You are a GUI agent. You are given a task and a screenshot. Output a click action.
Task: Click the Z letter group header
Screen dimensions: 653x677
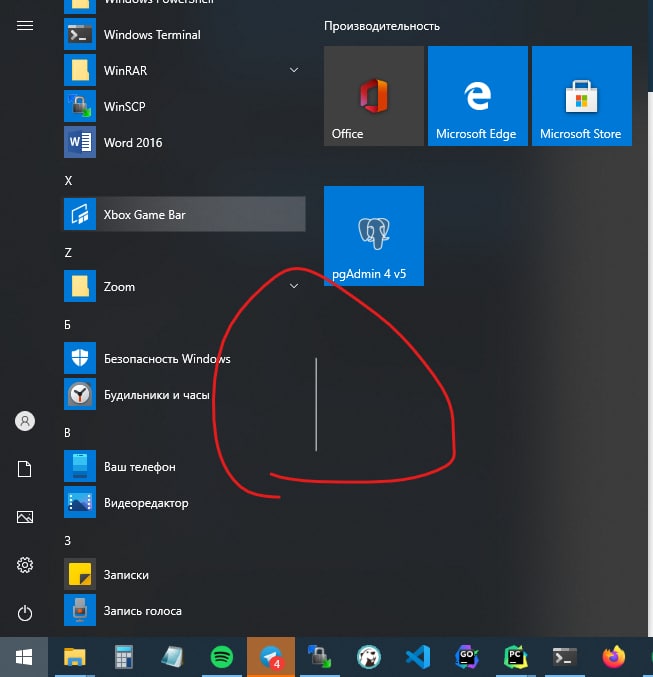click(68, 253)
